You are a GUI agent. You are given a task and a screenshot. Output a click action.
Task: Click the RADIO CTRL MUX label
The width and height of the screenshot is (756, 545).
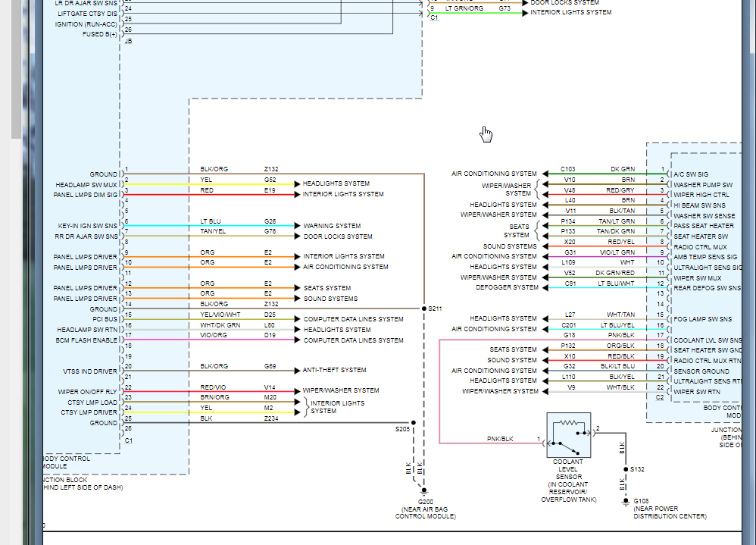tap(700, 247)
